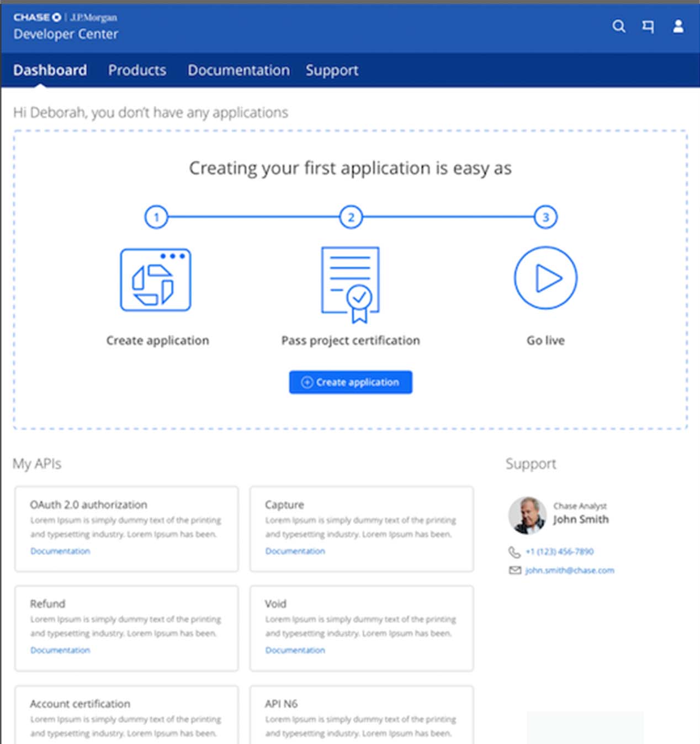
Task: Open Documentation link in Void card
Action: (x=295, y=650)
